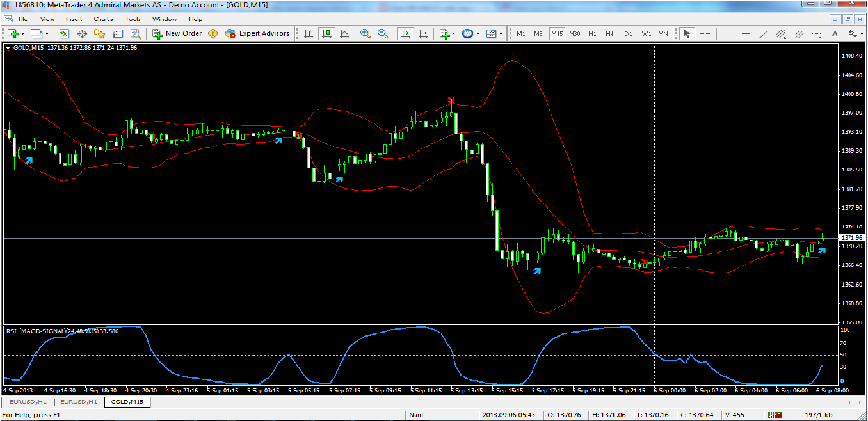This screenshot has height=421, width=868.
Task: Expand the new chart dropdown arrow
Action: (x=23, y=33)
